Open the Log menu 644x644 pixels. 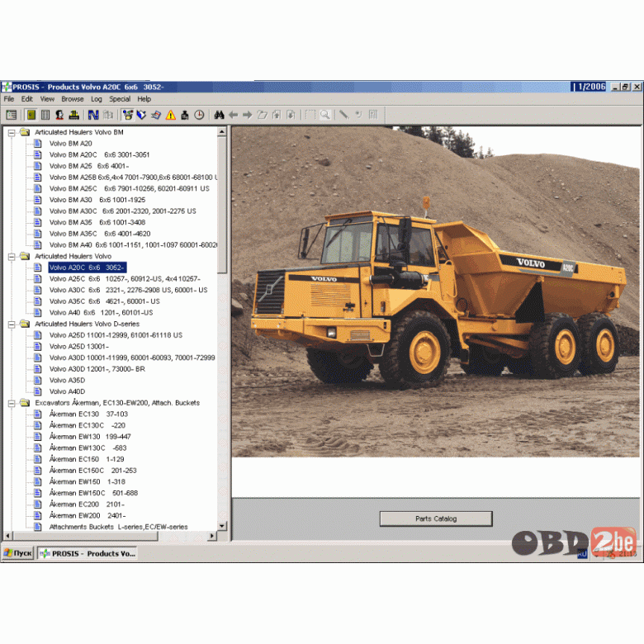(97, 99)
